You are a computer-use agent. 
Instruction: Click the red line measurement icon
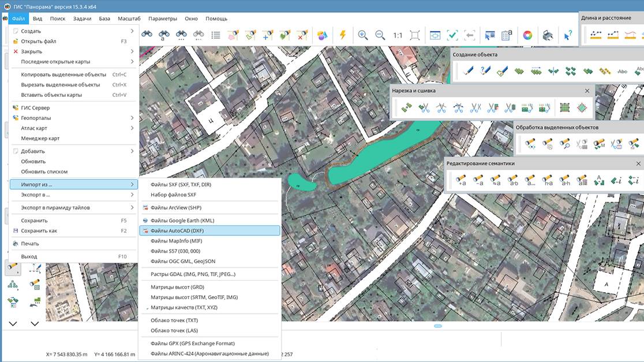pyautogui.click(x=630, y=35)
